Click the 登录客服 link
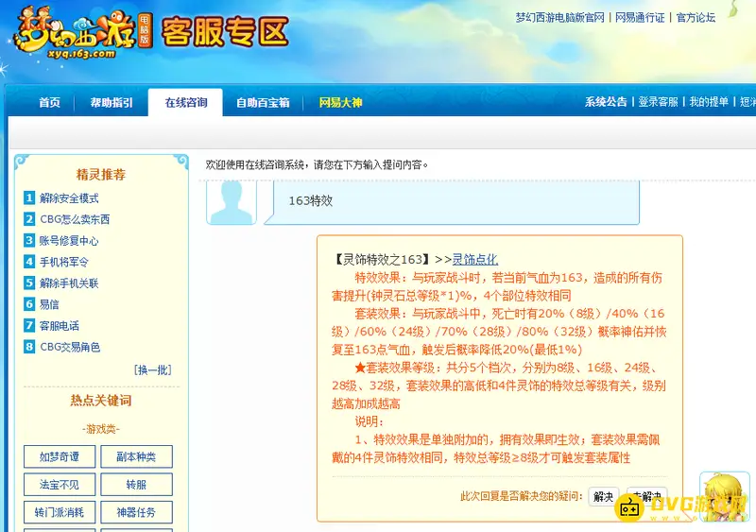Screen dimensions: 756x532 658,102
